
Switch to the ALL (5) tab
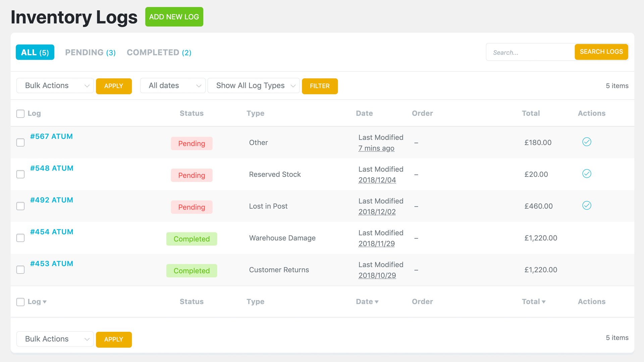(35, 52)
